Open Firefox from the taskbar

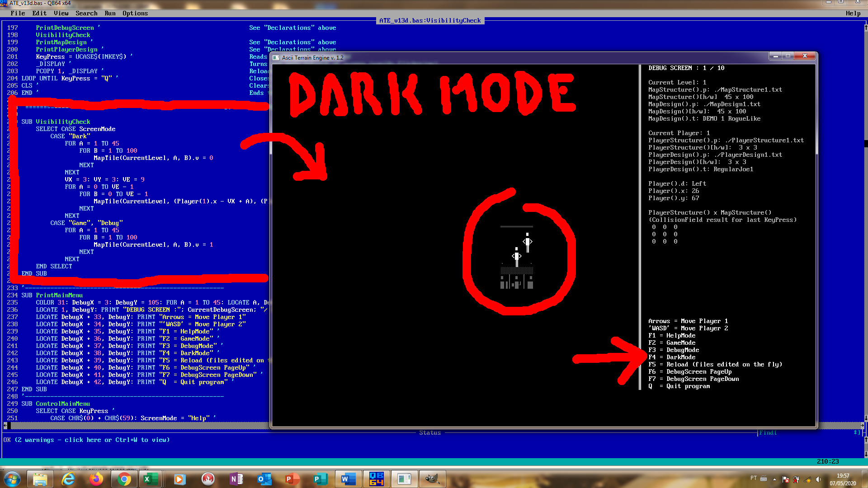point(96,479)
